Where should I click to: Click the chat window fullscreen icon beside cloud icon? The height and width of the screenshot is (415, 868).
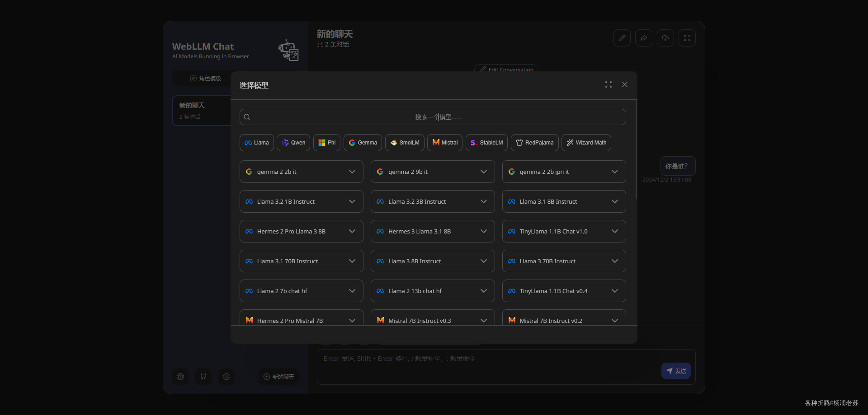(x=687, y=38)
